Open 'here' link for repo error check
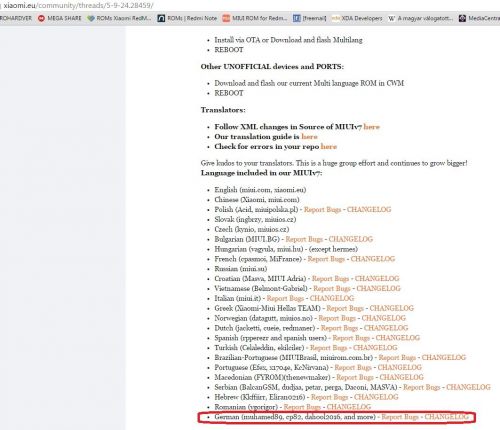Viewport: 500px width, 430px height. tap(329, 146)
